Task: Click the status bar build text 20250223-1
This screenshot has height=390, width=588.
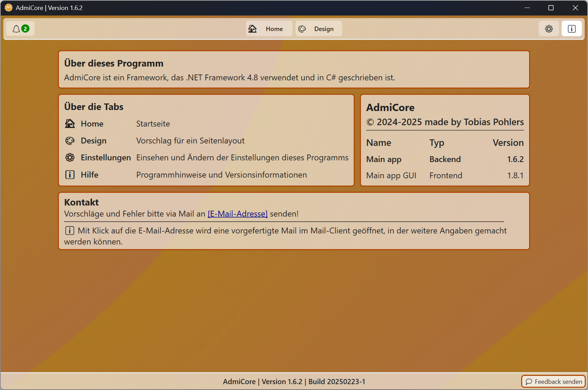Action: 346,382
